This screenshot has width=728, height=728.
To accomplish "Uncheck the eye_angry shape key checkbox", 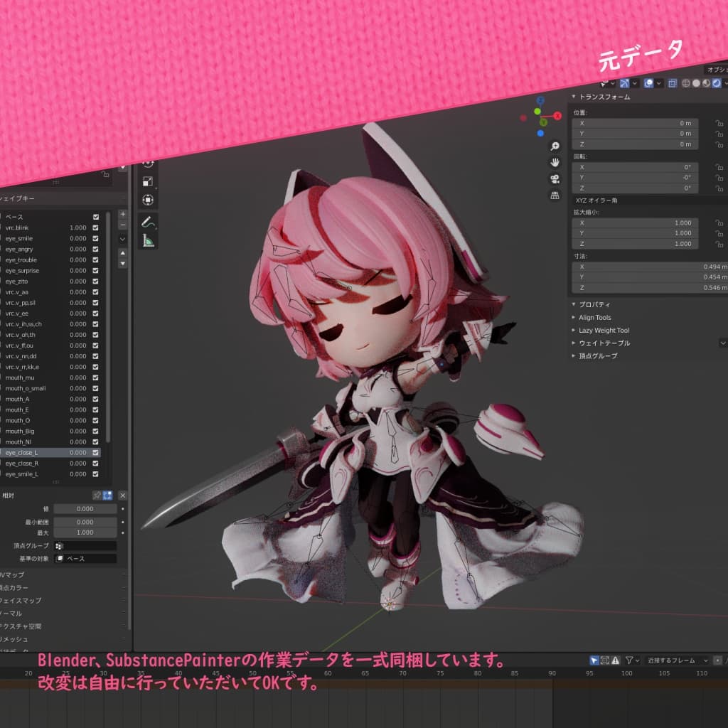I will coord(96,249).
